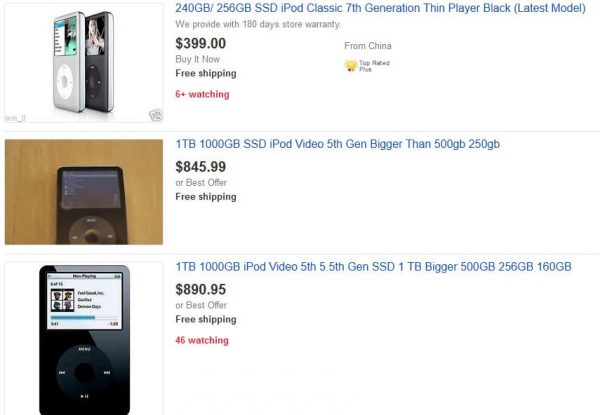Click the $845.99 price
Screen dimensions: 600x415
click(x=201, y=167)
